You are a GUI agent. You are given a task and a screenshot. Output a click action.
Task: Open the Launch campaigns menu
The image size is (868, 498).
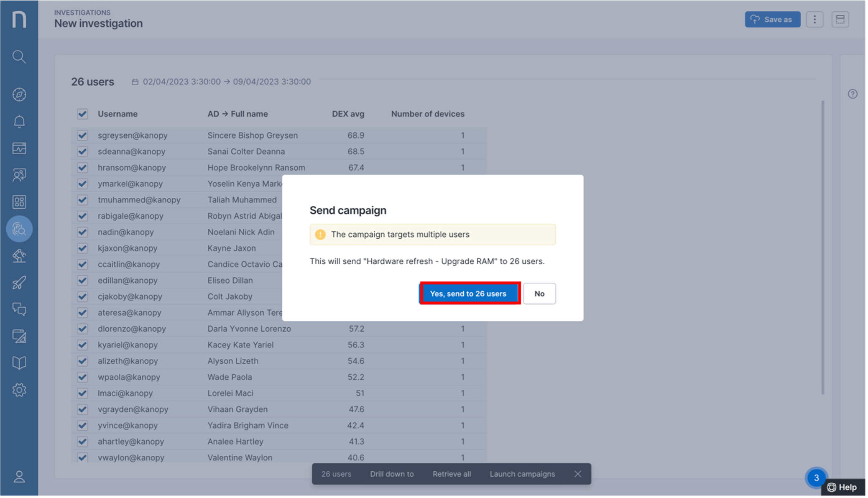(x=522, y=474)
